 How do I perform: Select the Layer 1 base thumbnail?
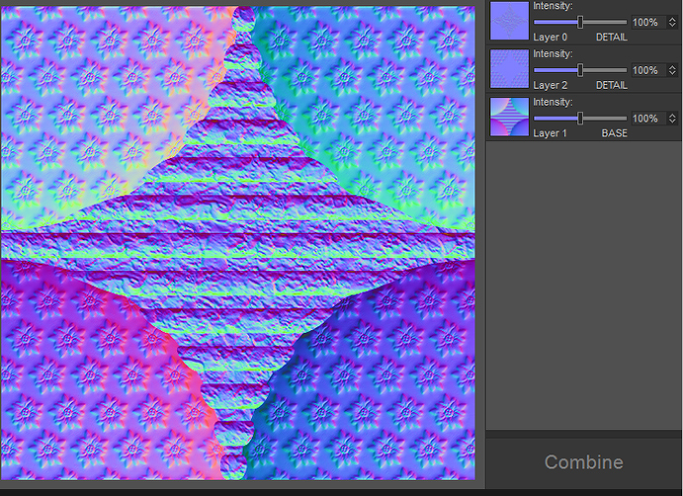click(509, 117)
